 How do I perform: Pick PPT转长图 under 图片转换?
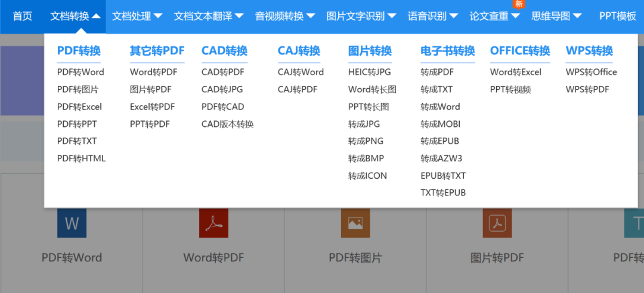369,107
